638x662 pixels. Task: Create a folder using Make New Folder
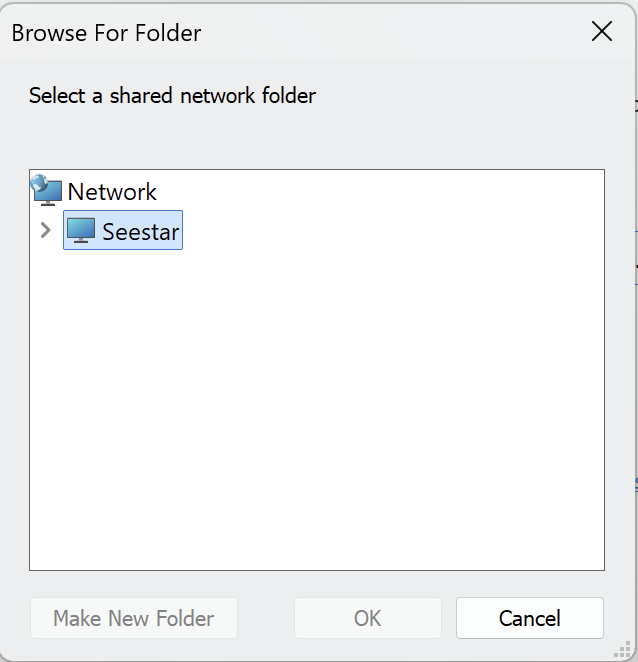pyautogui.click(x=133, y=618)
